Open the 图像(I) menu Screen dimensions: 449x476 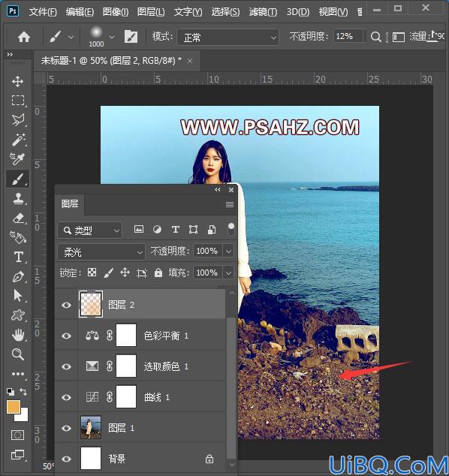click(116, 12)
